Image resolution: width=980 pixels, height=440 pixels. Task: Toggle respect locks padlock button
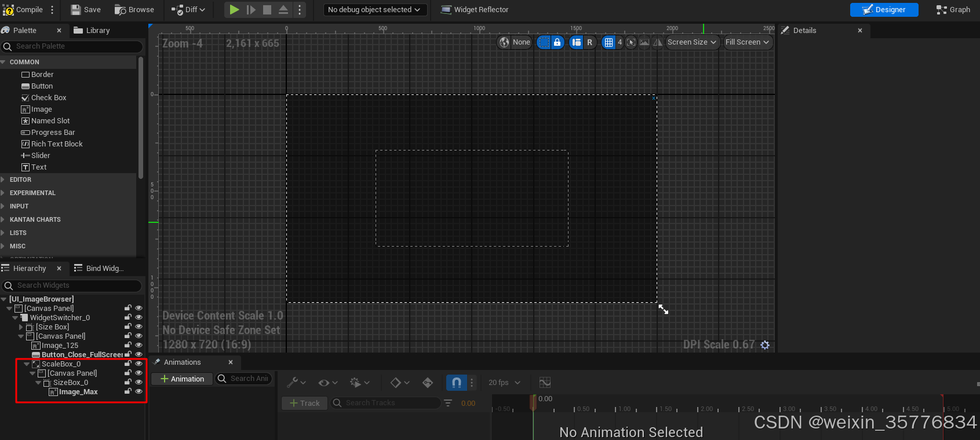coord(557,42)
